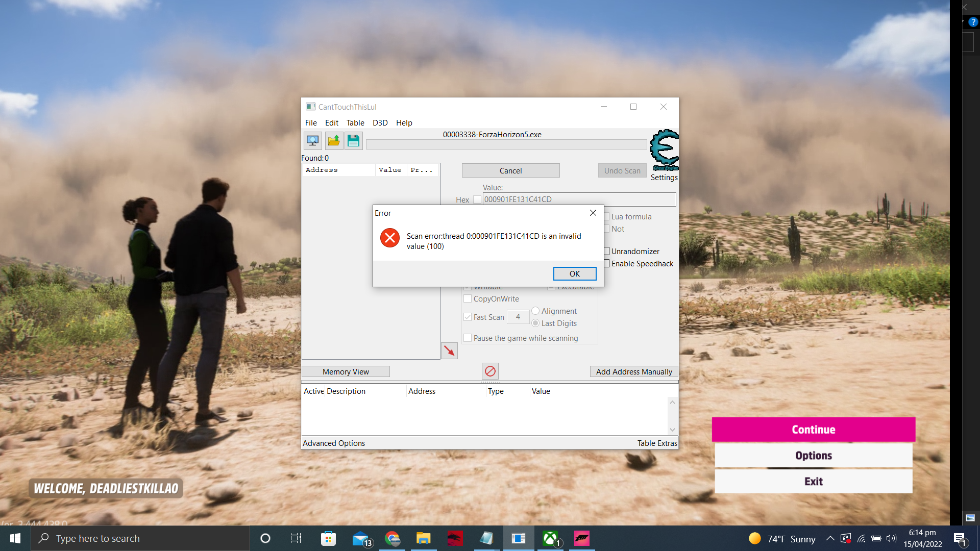The width and height of the screenshot is (980, 551).
Task: Click the Memory View button
Action: (346, 371)
